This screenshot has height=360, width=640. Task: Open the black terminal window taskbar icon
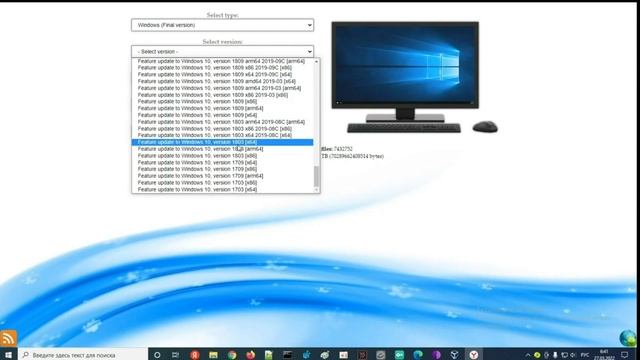[x=287, y=355]
